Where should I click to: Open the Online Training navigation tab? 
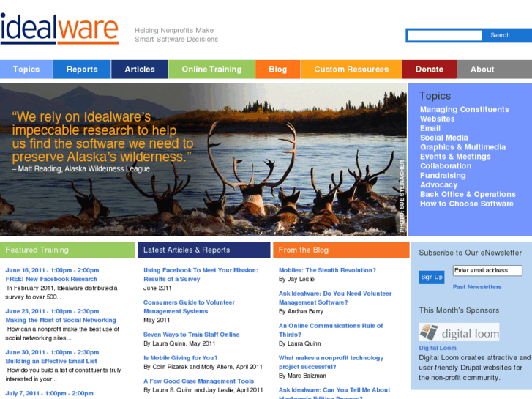pos(211,70)
